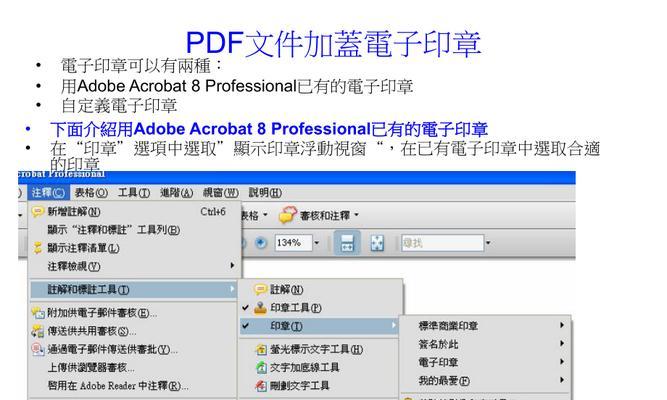The width and height of the screenshot is (667, 400).
Task: Open the 尋找 find options dropdown arrow
Action: point(488,243)
